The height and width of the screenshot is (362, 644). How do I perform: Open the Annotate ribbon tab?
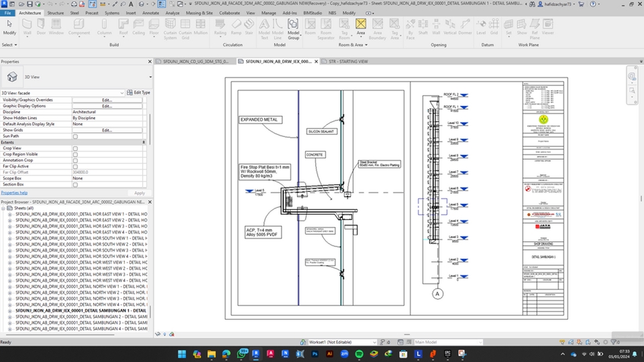[x=151, y=13]
